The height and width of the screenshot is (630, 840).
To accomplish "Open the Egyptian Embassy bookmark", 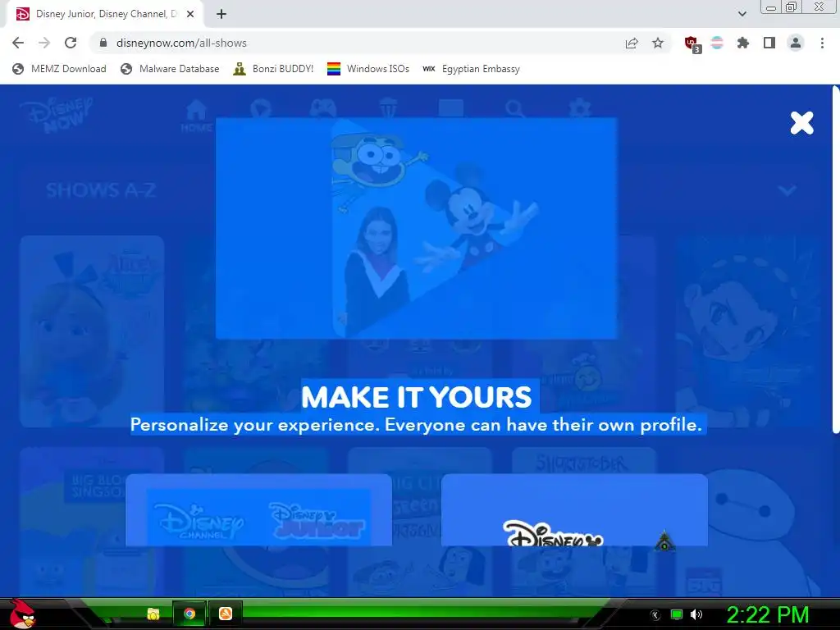I will click(x=471, y=69).
